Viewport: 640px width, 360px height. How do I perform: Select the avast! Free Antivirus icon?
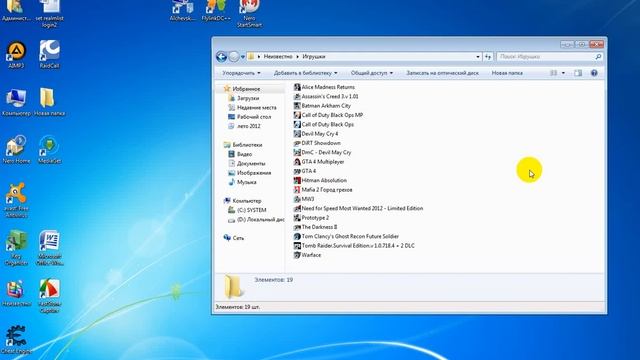click(16, 200)
